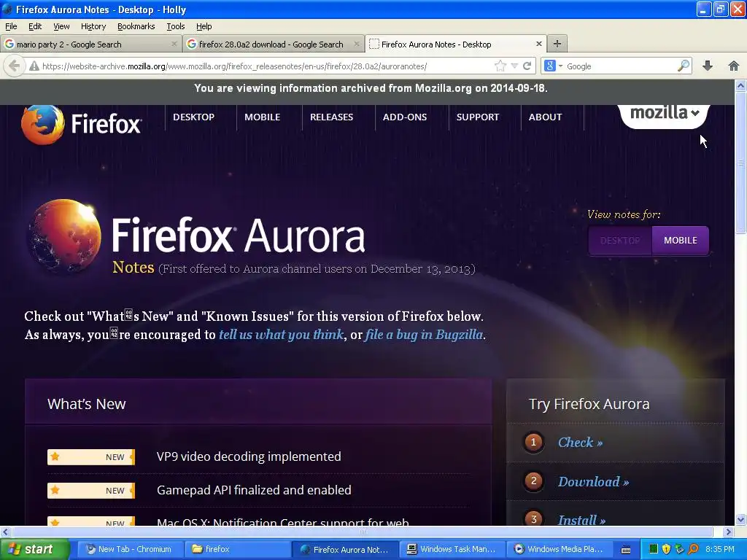The width and height of the screenshot is (747, 560).
Task: Click the NEW badge beside VP9 video decoding
Action: click(x=91, y=456)
